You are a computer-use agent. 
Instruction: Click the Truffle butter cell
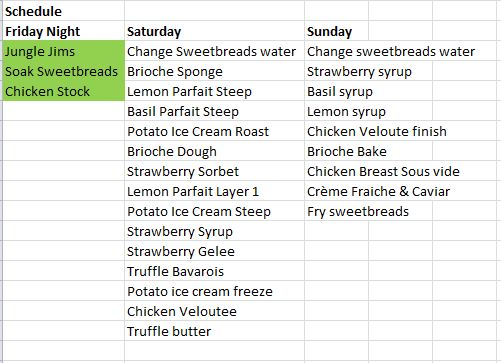[214, 331]
